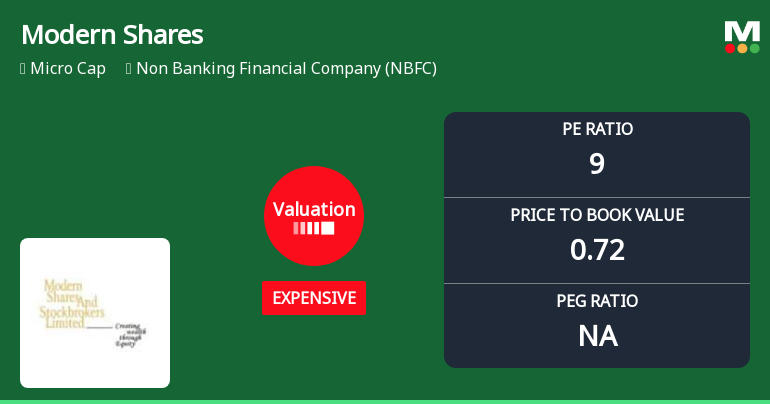Click the red dot under the M logo
The image size is (770, 404).
tap(730, 48)
